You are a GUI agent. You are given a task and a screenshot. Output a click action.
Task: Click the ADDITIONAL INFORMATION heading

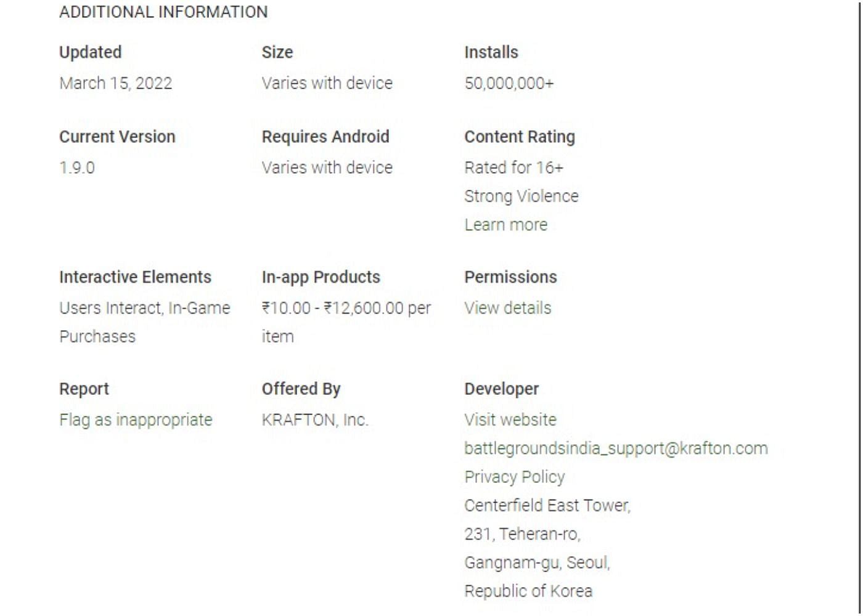pyautogui.click(x=163, y=12)
